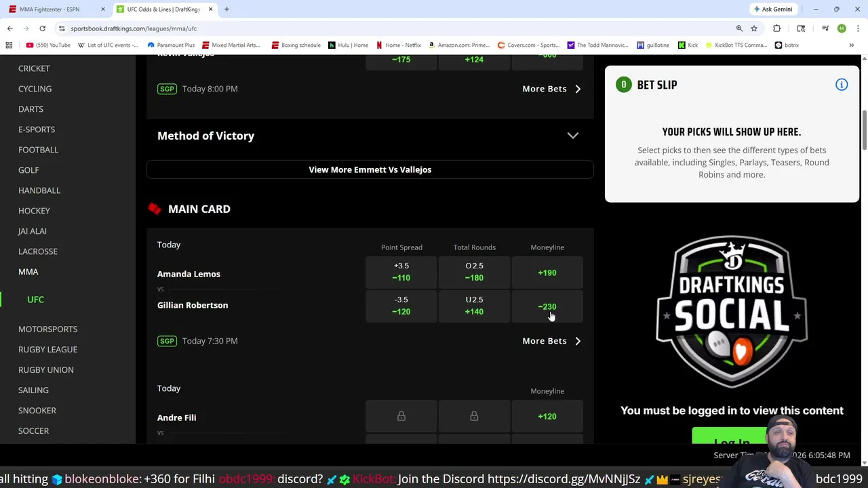Click the Andre Fili fighter name
The image size is (868, 488).
(x=176, y=418)
